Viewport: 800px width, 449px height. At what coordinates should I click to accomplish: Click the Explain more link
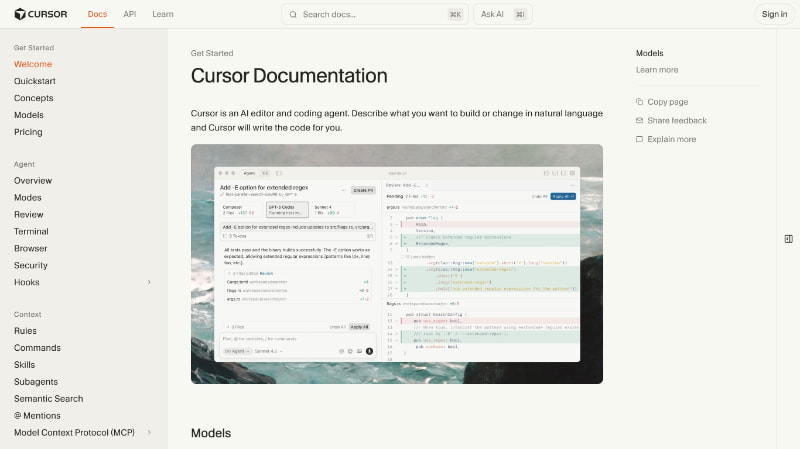pyautogui.click(x=671, y=139)
